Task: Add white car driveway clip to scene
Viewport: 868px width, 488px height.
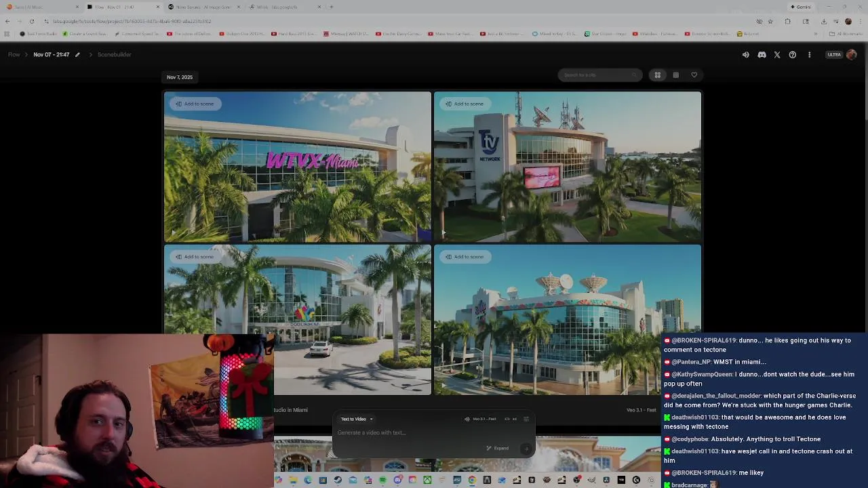Action: [195, 257]
